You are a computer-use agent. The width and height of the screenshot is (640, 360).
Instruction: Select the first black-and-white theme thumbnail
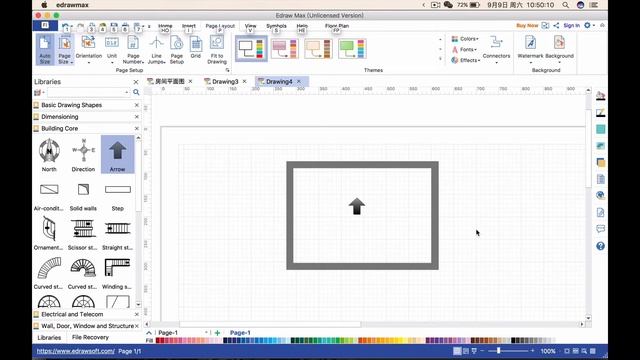click(251, 49)
